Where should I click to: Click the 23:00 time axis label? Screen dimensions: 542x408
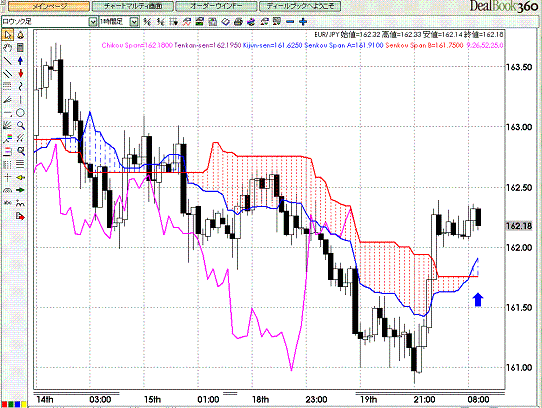coord(316,400)
